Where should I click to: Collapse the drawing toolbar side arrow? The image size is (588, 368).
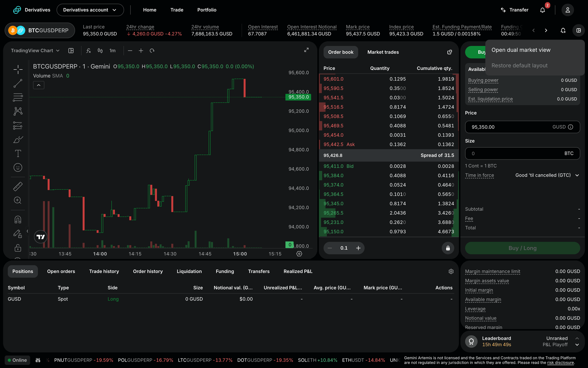[28, 231]
